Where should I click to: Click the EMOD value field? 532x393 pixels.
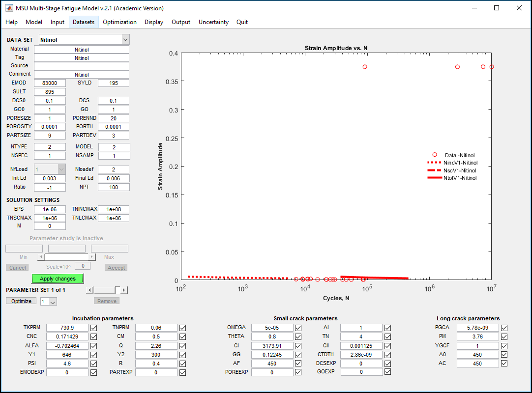click(50, 83)
